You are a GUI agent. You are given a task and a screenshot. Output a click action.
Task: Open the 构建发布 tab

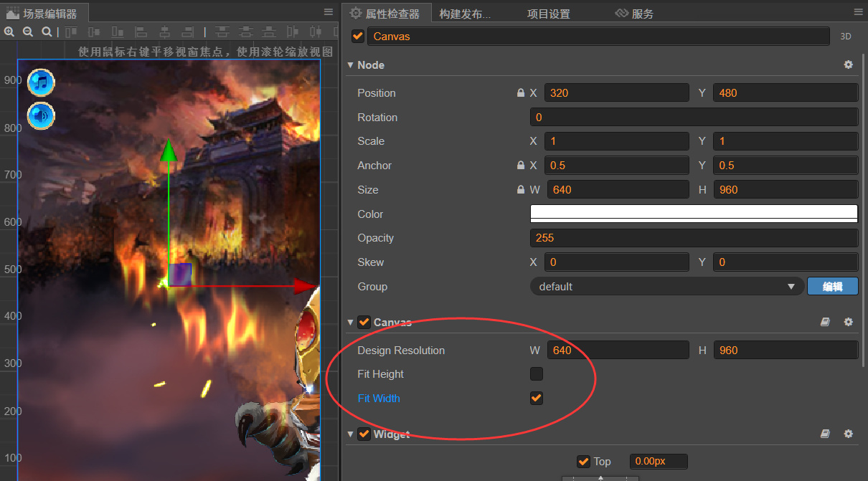[465, 14]
